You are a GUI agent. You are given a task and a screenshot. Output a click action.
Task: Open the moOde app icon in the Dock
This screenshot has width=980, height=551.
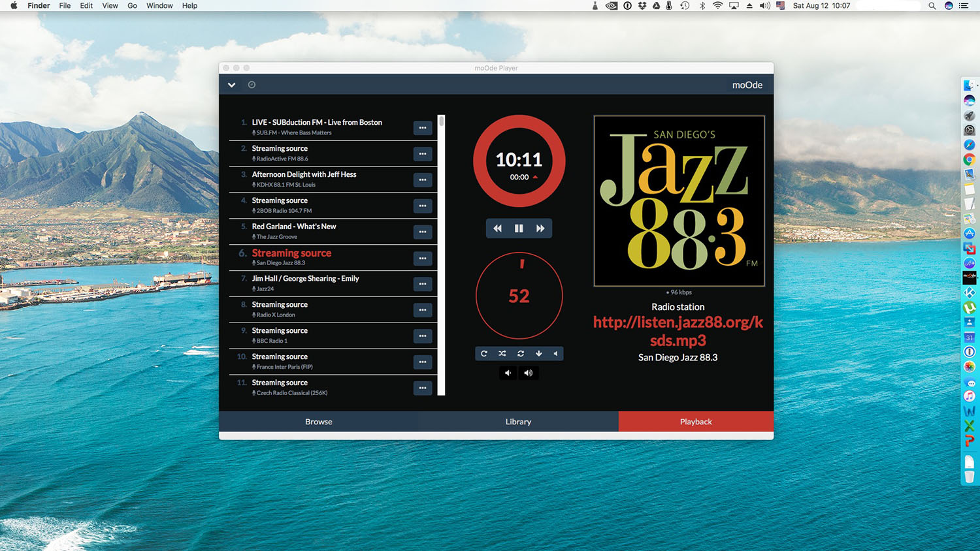tap(970, 277)
